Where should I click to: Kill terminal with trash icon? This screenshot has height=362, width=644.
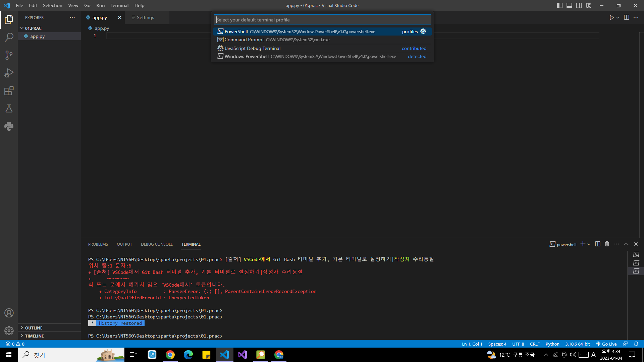(607, 244)
